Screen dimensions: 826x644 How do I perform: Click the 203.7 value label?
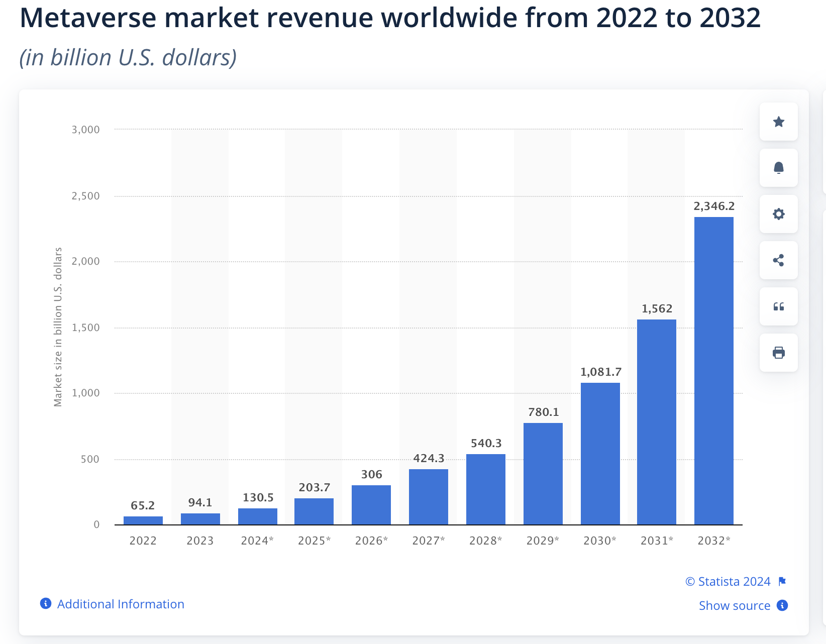[x=315, y=487]
